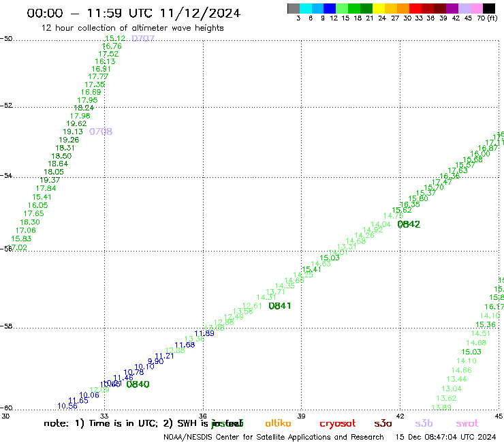The width and height of the screenshot is (504, 443).
Task: Select the wave height reading 18.64
Action: [x=58, y=164]
